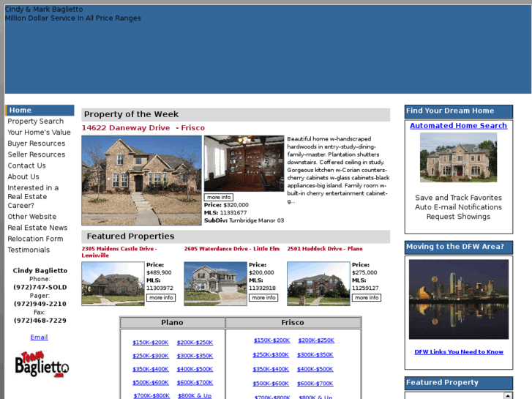Click more info for Property of the Week
The height and width of the screenshot is (399, 532).
click(x=219, y=197)
